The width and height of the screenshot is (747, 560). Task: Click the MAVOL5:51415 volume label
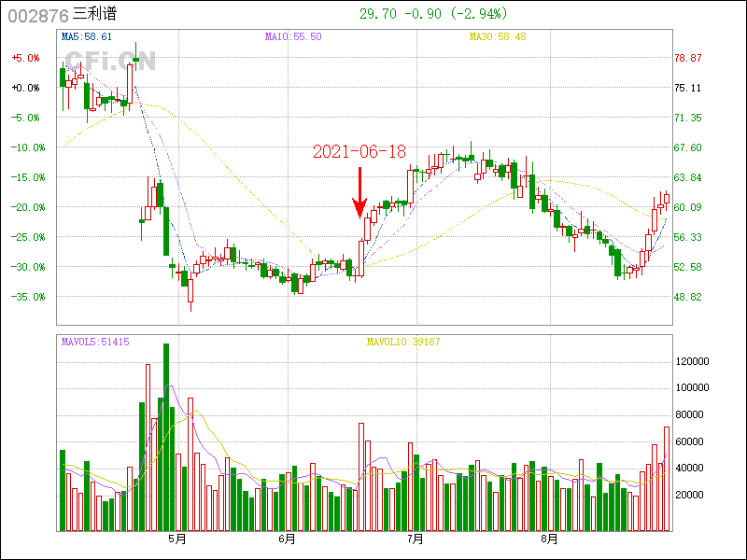pos(95,342)
